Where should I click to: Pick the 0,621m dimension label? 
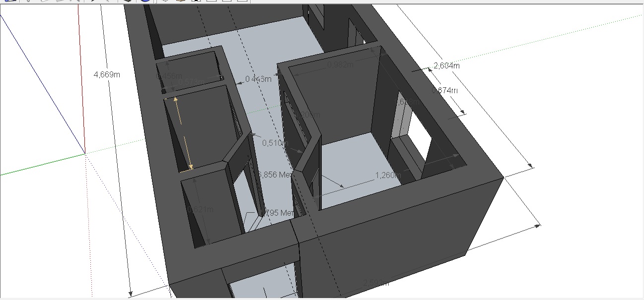click(200, 210)
